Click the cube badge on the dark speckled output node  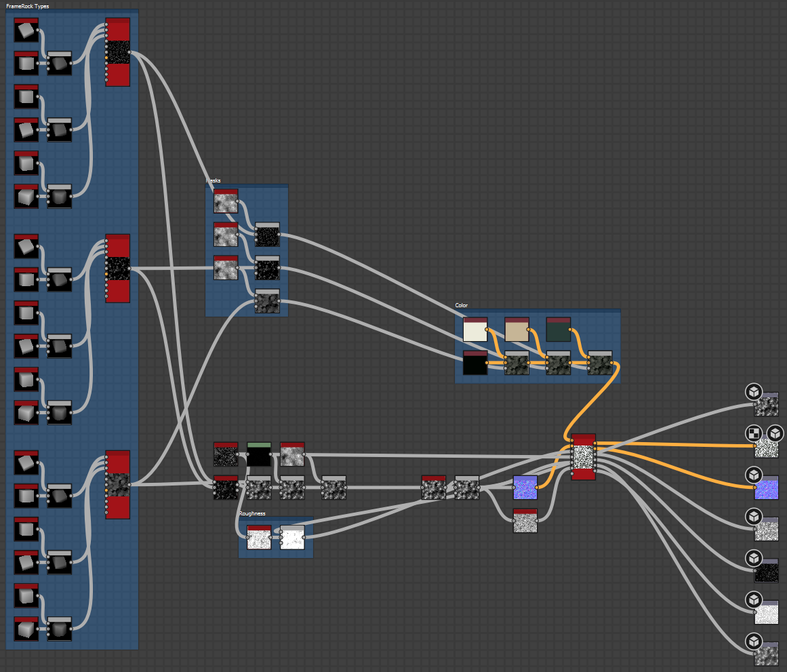point(753,558)
